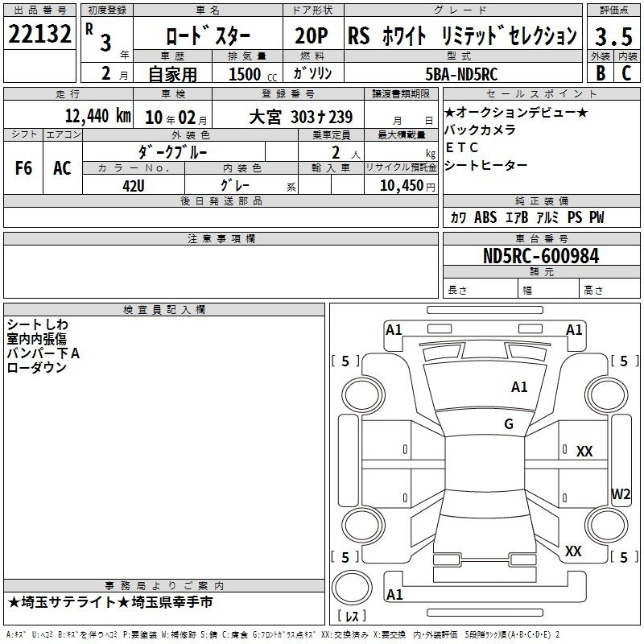Click the air conditioner value AC

[62, 168]
